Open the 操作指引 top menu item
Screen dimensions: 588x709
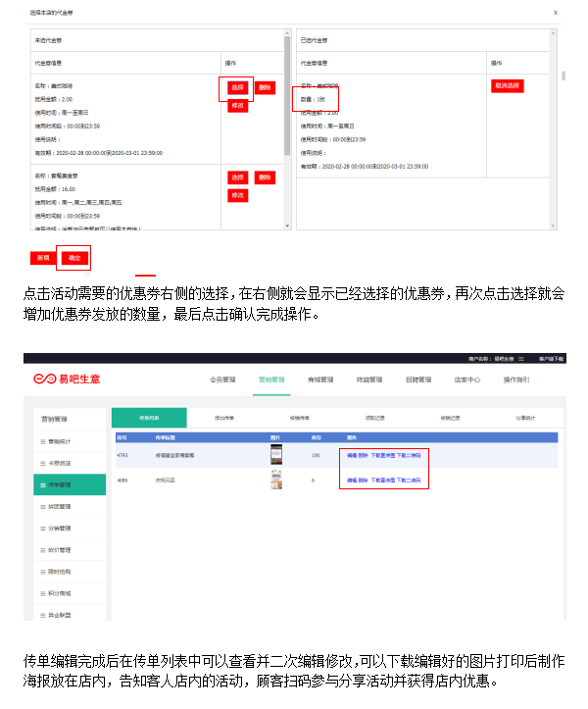(x=516, y=379)
